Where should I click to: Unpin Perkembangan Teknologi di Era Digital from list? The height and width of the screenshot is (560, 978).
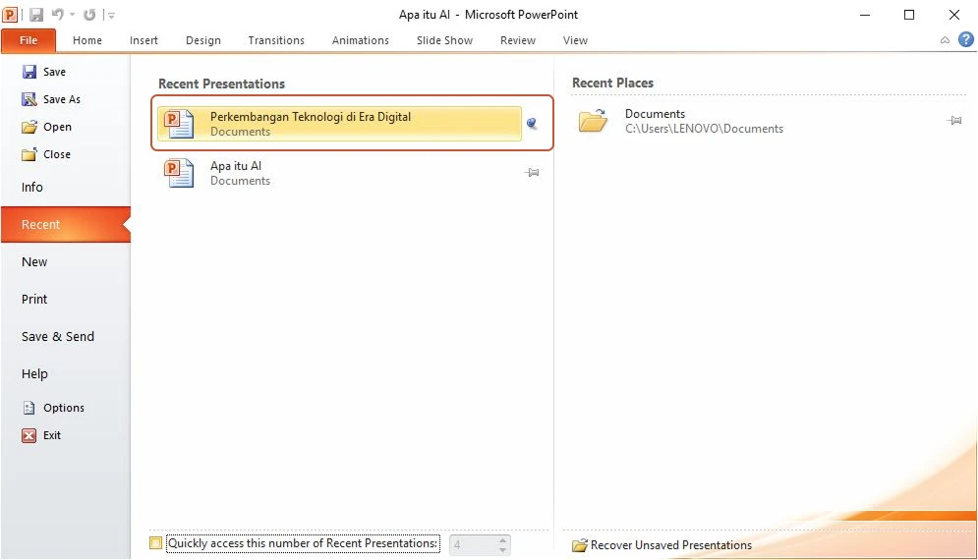pyautogui.click(x=532, y=124)
